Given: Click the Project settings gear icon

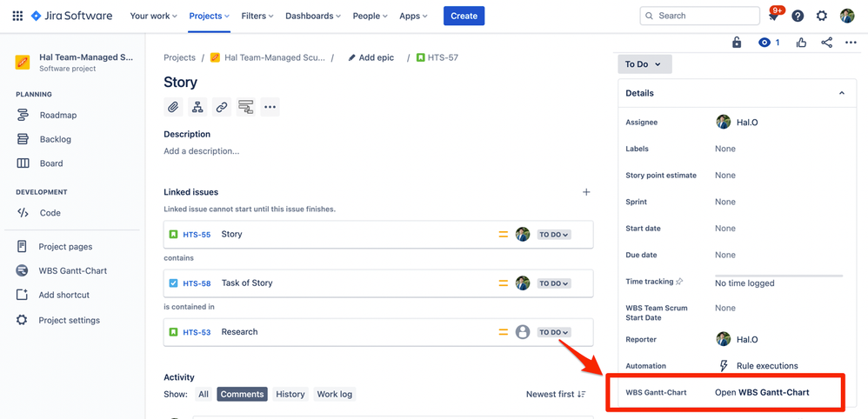Looking at the screenshot, I should pyautogui.click(x=22, y=320).
